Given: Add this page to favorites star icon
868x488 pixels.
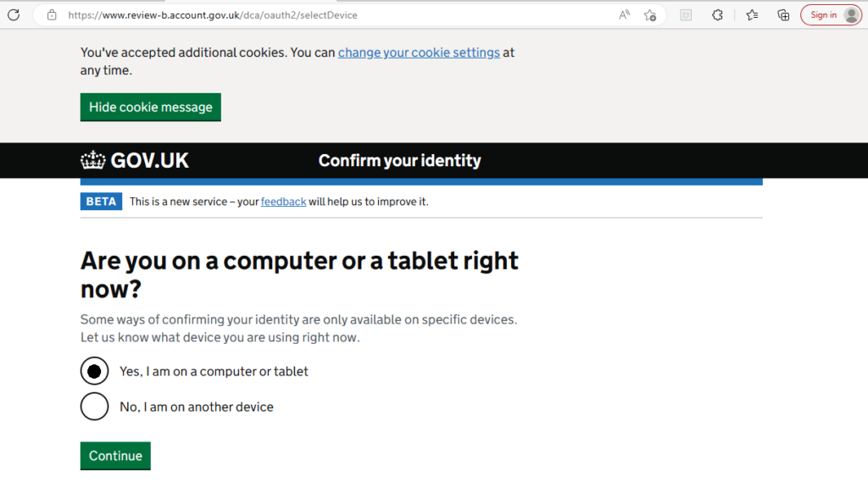Looking at the screenshot, I should point(650,15).
